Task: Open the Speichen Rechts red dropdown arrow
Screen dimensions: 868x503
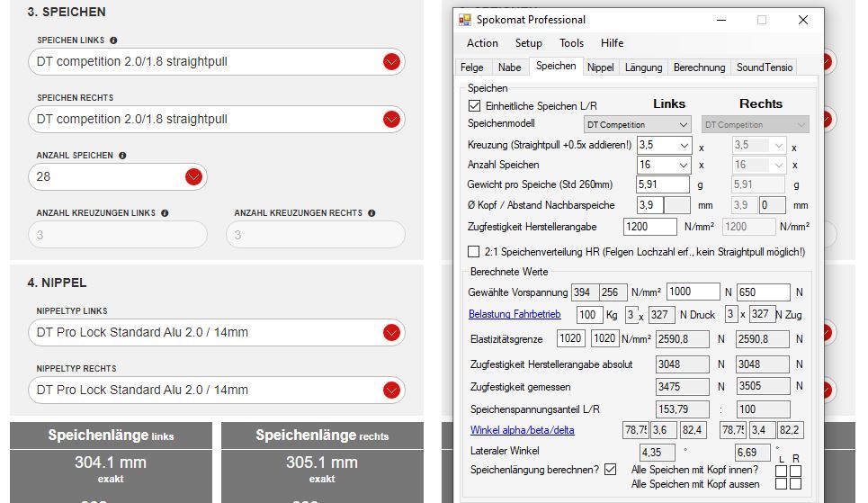Action: tap(391, 119)
